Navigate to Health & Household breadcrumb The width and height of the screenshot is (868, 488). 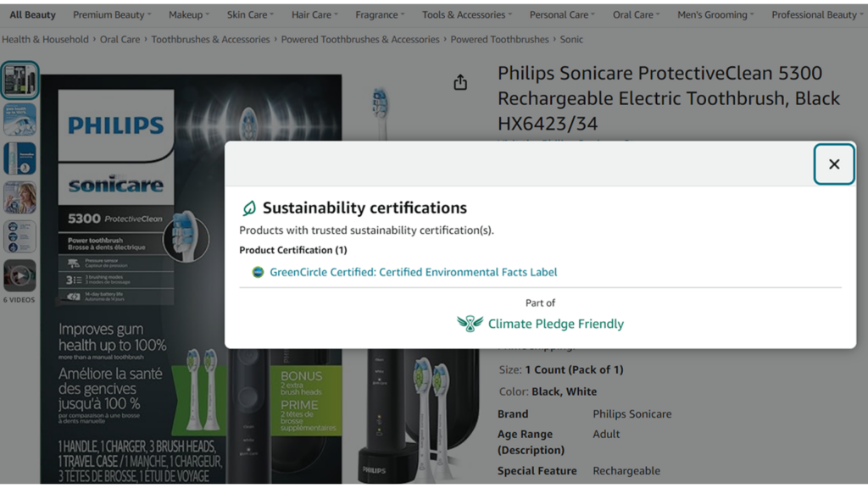click(x=46, y=39)
